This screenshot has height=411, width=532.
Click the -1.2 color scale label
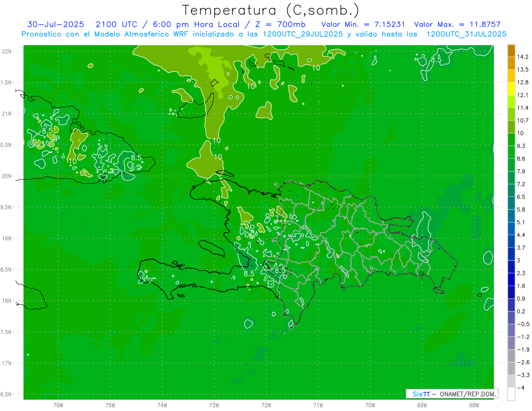(x=523, y=337)
